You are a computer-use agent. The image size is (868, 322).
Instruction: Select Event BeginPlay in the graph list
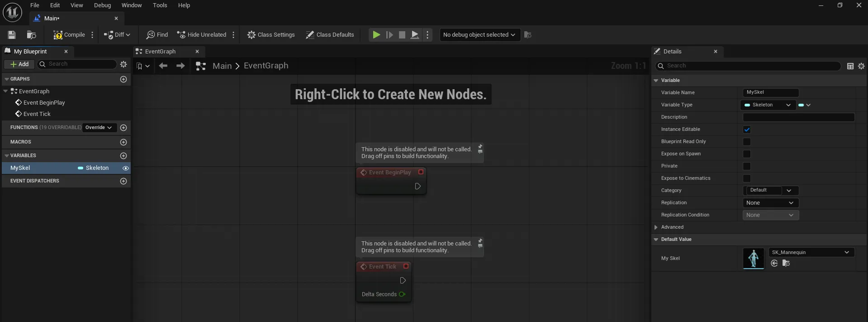(x=44, y=103)
